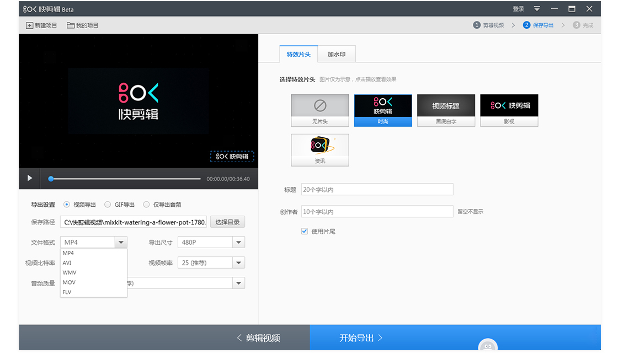Viewport: 618px width, 364px height.
Task: Click the playback progress slider handle
Action: 51,179
